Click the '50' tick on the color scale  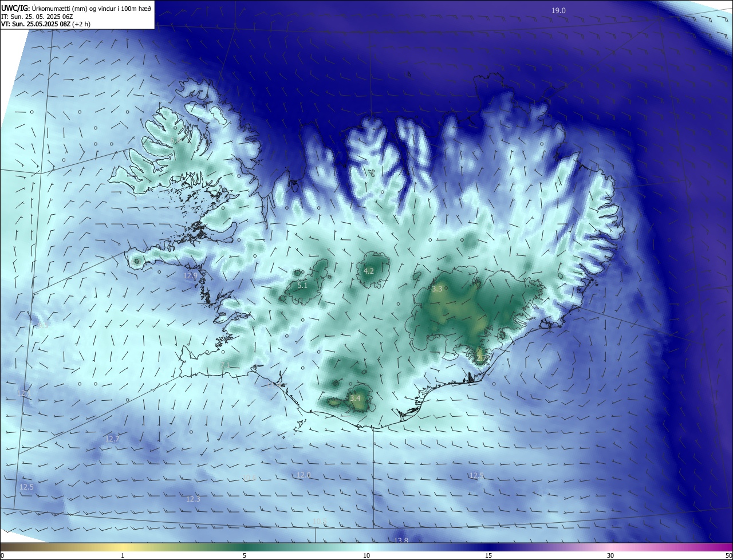(728, 555)
